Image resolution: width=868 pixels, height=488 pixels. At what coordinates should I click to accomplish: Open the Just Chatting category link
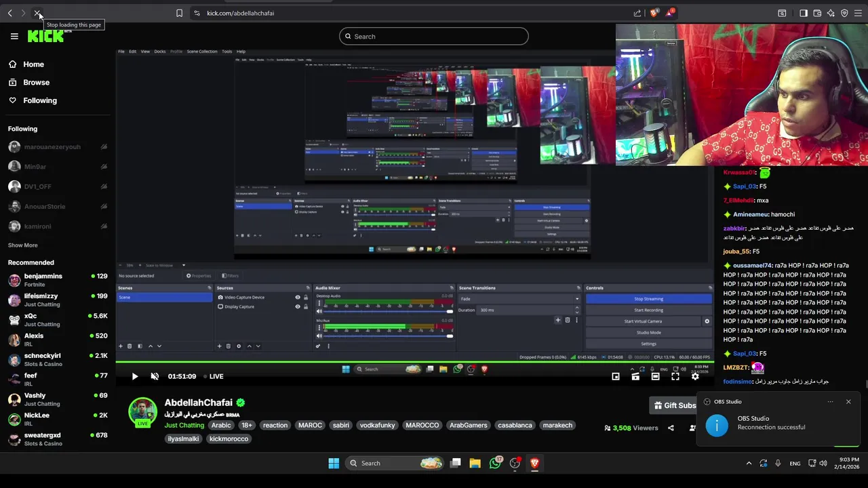184,426
